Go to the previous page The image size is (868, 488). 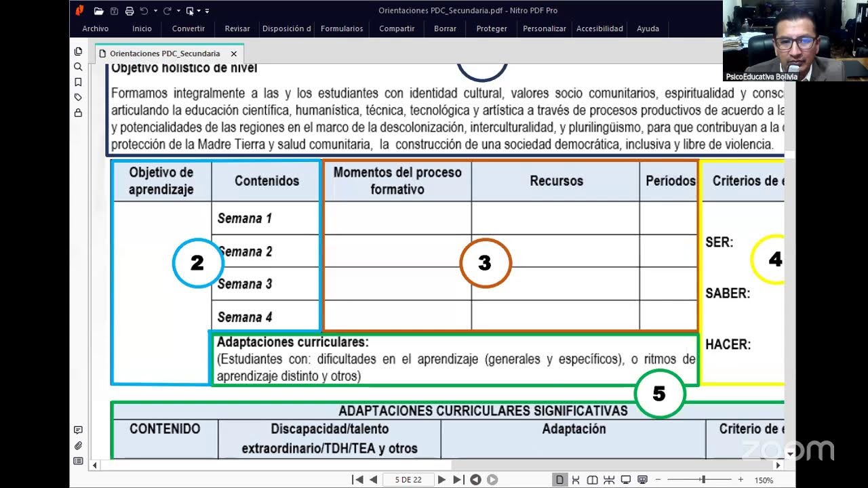point(373,480)
